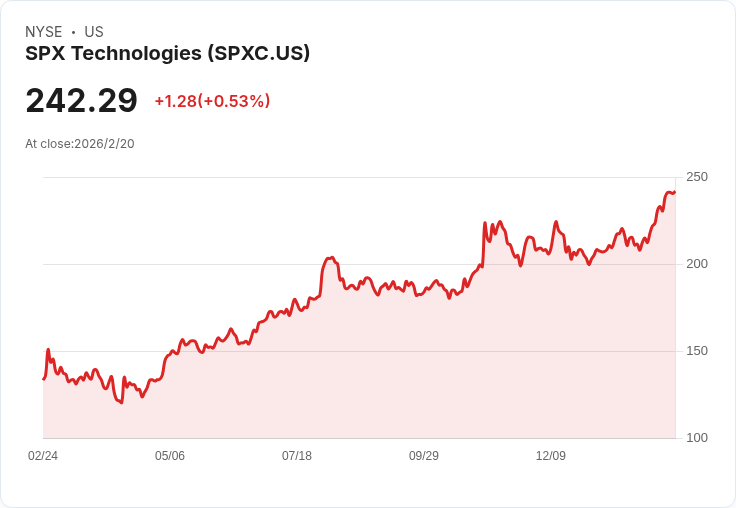The width and height of the screenshot is (736, 508).
Task: Click the dot separator between NYSE and US
Action: point(73,32)
